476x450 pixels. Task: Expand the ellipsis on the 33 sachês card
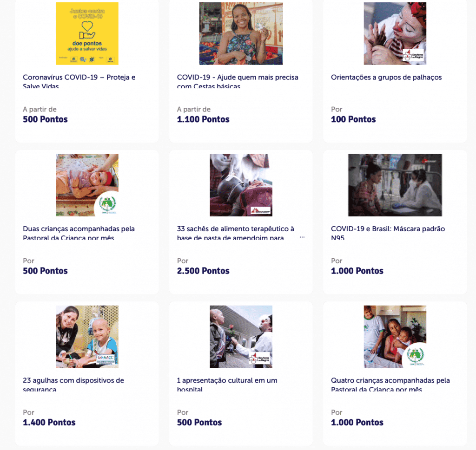coord(302,238)
